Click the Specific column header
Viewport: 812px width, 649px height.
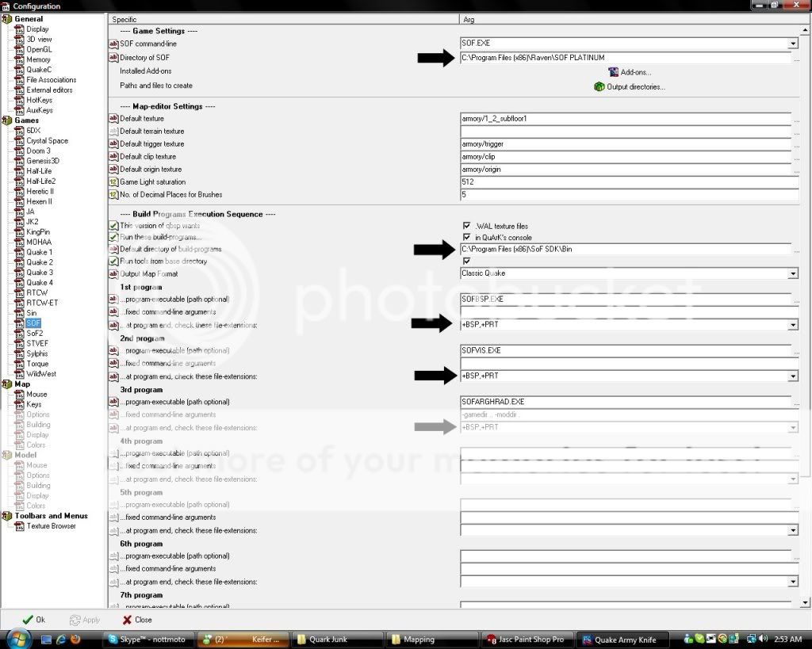click(284, 20)
